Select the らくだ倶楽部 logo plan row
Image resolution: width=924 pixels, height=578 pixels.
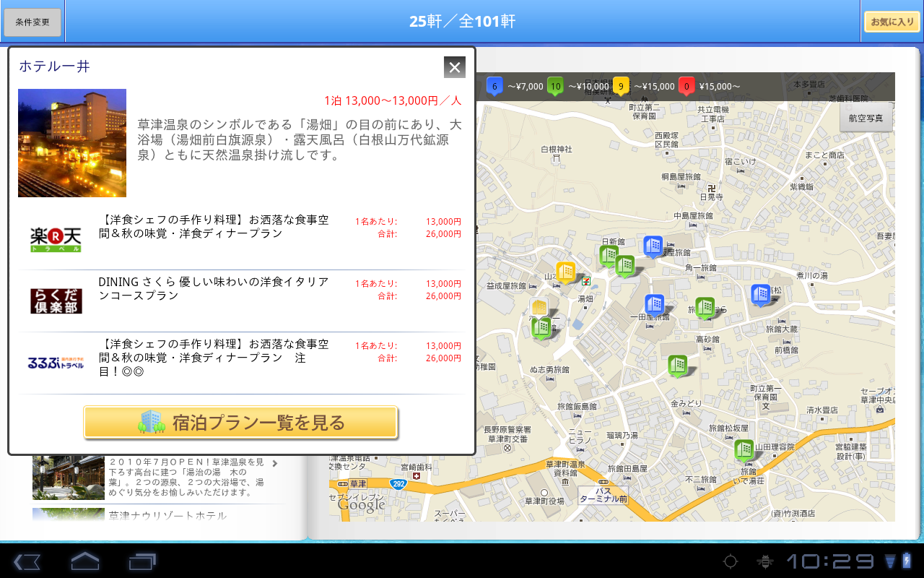click(241, 301)
